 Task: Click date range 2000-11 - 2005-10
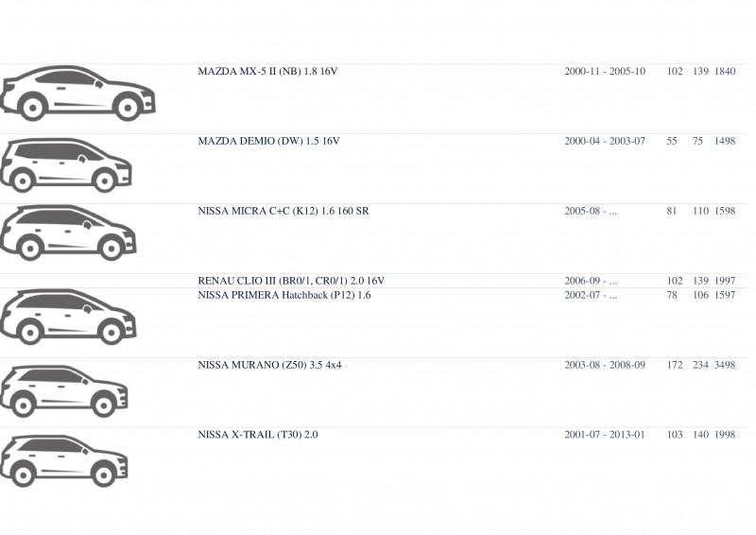coord(605,72)
